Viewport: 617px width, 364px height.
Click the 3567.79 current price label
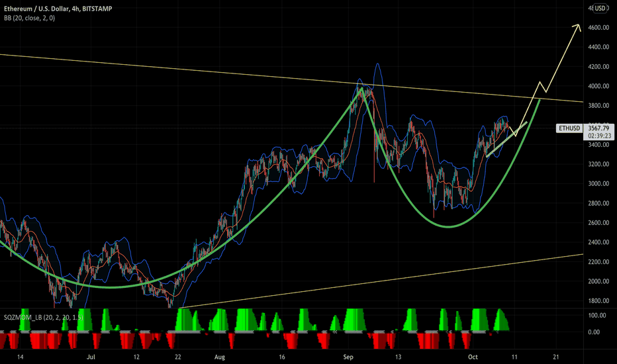click(598, 128)
